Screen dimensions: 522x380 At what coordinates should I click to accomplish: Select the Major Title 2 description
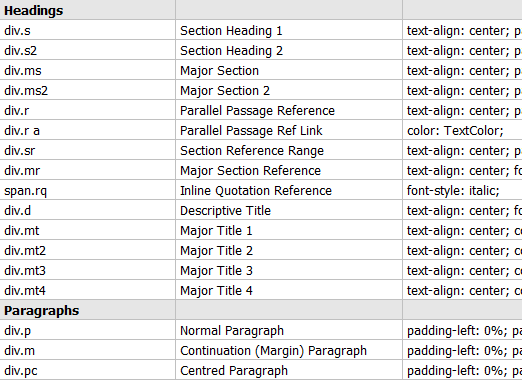[x=289, y=250]
